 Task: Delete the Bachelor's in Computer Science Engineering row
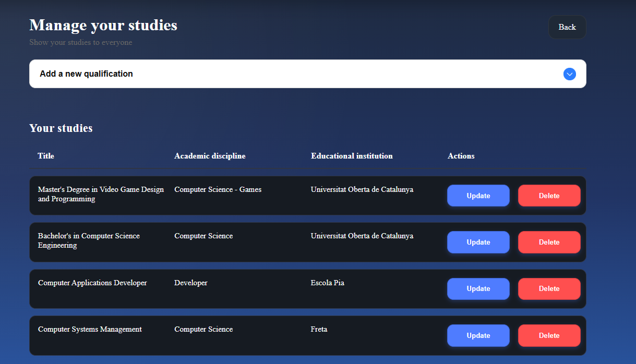pos(549,242)
